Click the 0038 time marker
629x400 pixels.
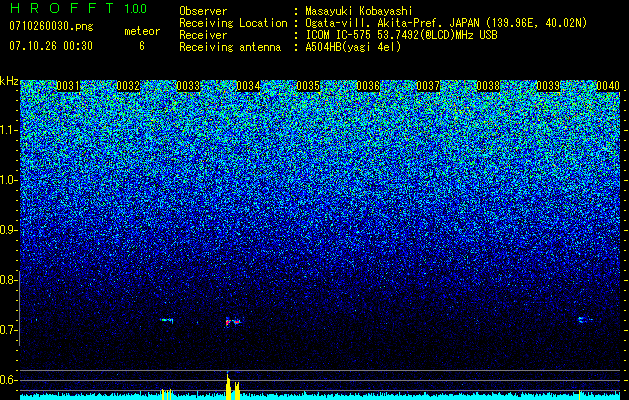point(488,86)
